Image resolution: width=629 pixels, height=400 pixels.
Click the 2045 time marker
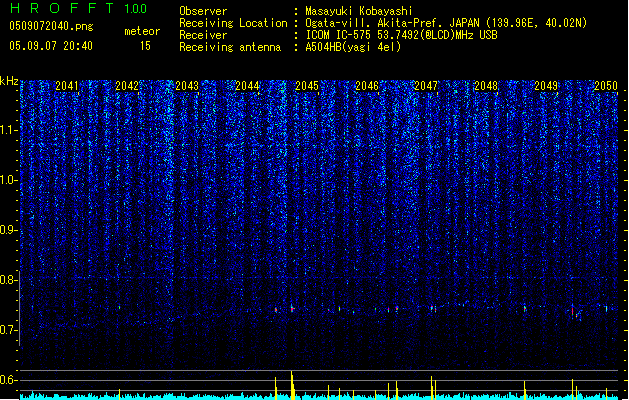[x=307, y=86]
